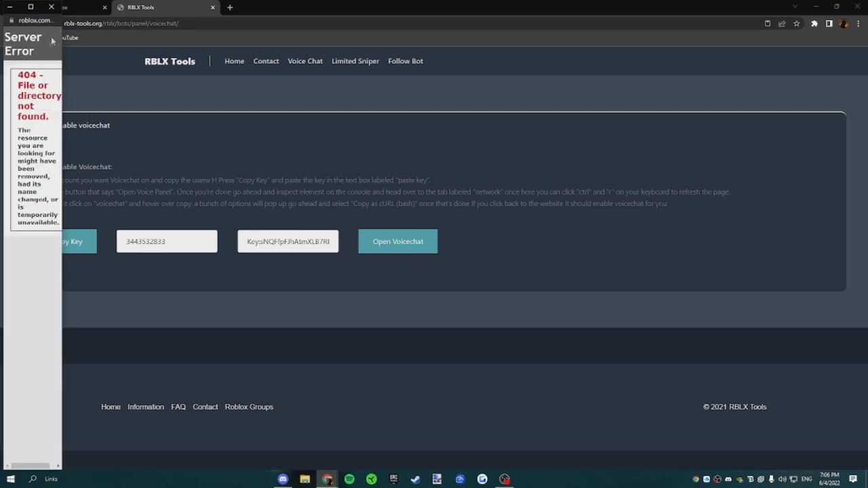Open the footer Information link
Image resolution: width=868 pixels, height=488 pixels.
click(x=146, y=407)
